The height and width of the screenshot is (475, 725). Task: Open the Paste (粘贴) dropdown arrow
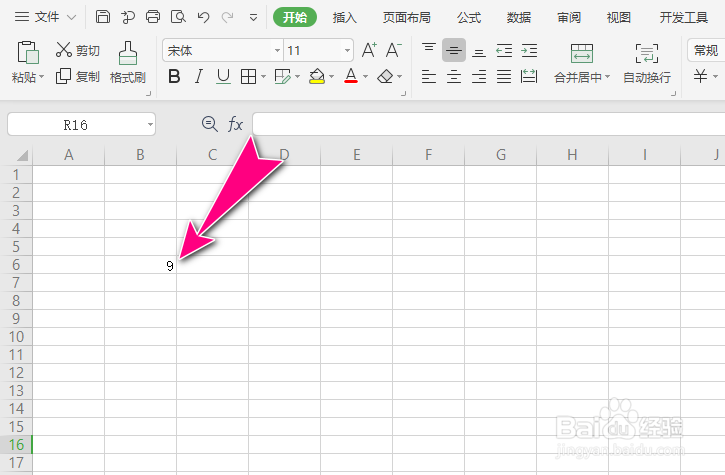click(x=41, y=77)
